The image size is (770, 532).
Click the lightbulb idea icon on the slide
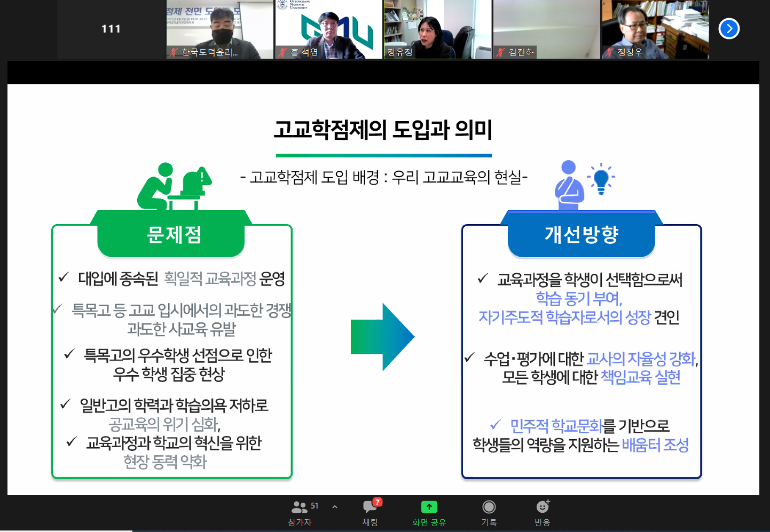[x=601, y=179]
